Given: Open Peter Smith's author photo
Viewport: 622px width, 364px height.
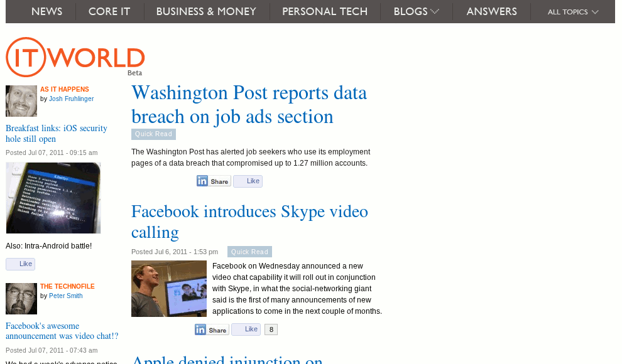Looking at the screenshot, I should [x=21, y=299].
